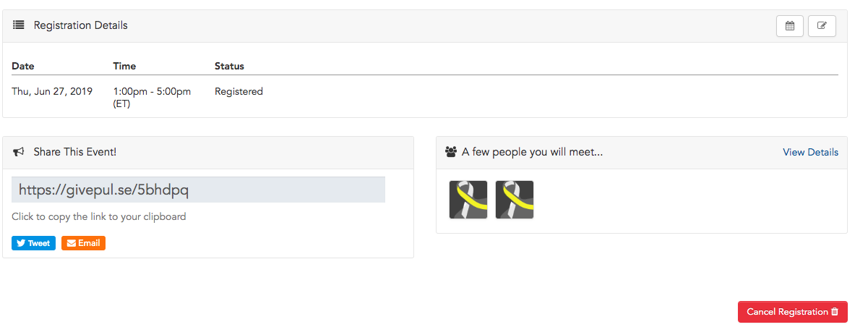The height and width of the screenshot is (335, 868).
Task: Click the calendar icon button
Action: 790,26
